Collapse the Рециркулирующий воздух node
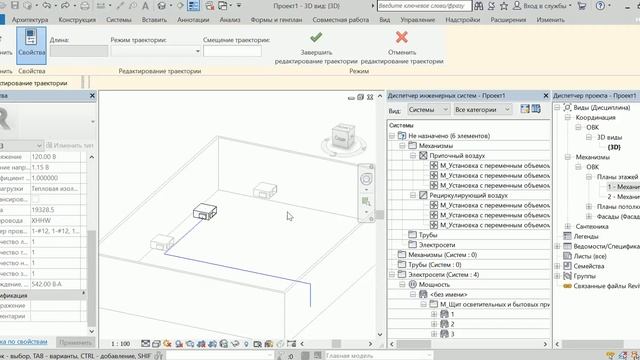The height and width of the screenshot is (360, 640). (x=413, y=196)
